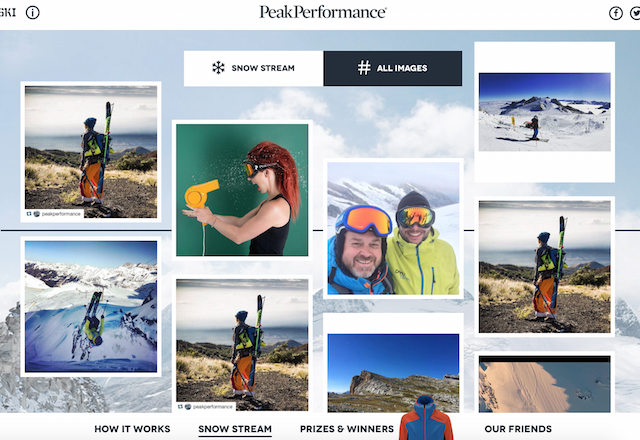This screenshot has width=640, height=440.
Task: View the upside-down skier jump photo
Action: 90,305
